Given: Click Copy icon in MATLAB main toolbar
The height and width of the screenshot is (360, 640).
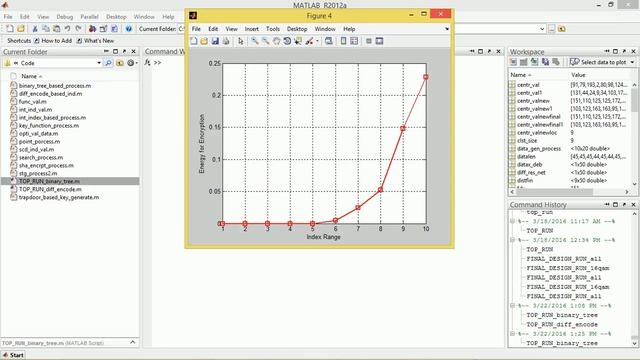Looking at the screenshot, I should click(x=46, y=29).
